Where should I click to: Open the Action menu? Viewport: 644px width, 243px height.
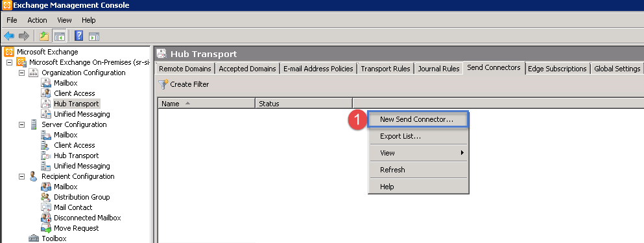38,20
